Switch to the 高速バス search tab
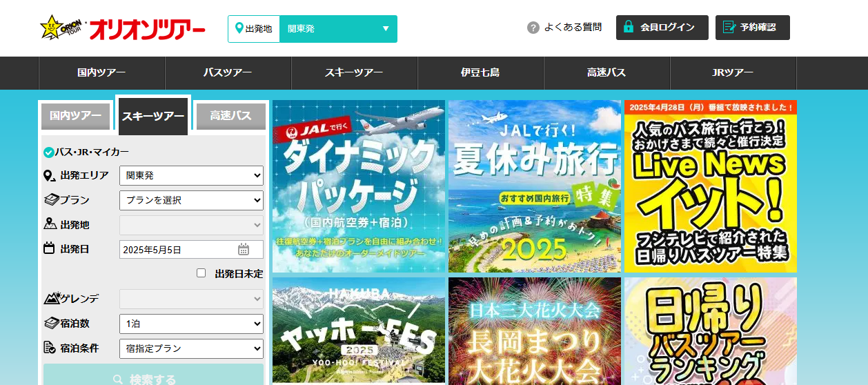Image resolution: width=868 pixels, height=385 pixels. pyautogui.click(x=230, y=116)
